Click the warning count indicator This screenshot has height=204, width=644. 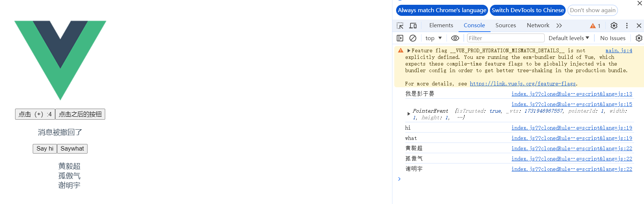pos(595,26)
